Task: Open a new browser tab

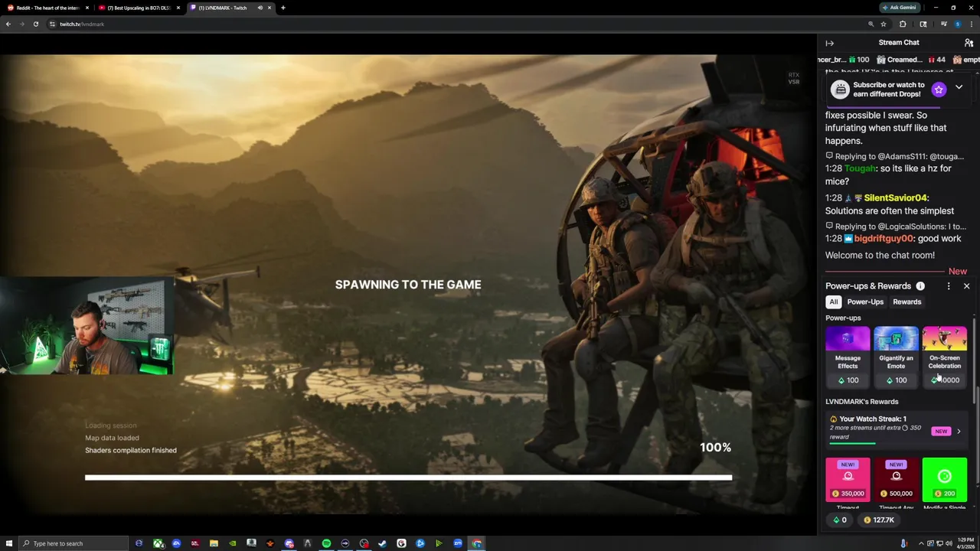Action: click(x=283, y=8)
